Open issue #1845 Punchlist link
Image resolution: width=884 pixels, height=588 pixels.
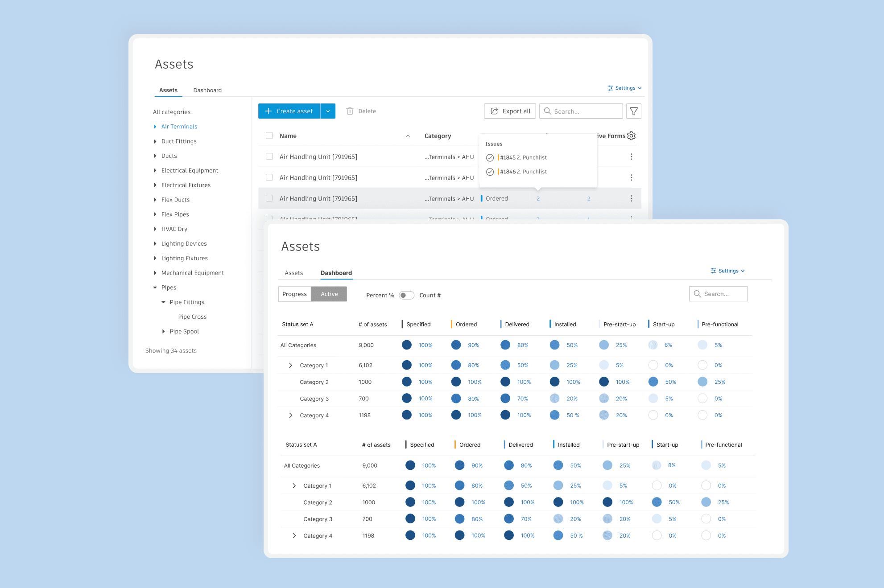click(523, 157)
